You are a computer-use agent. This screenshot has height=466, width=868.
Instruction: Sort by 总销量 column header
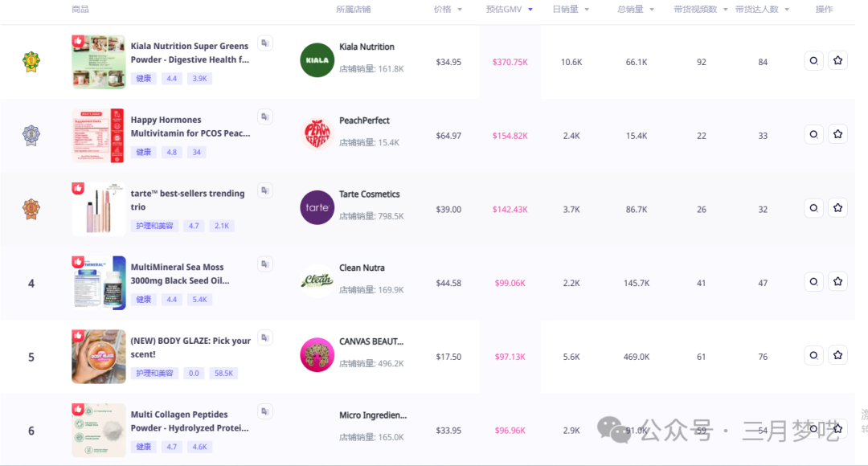[635, 10]
